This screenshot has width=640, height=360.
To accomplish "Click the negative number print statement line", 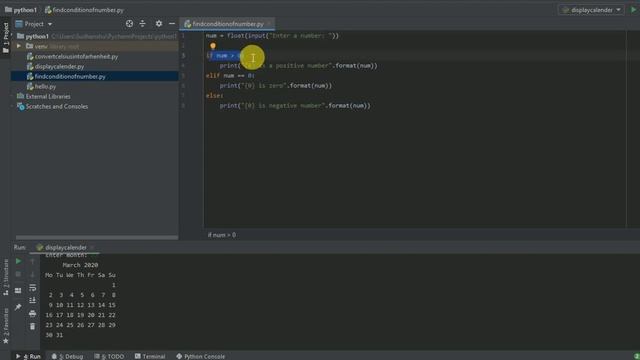I will coord(295,106).
